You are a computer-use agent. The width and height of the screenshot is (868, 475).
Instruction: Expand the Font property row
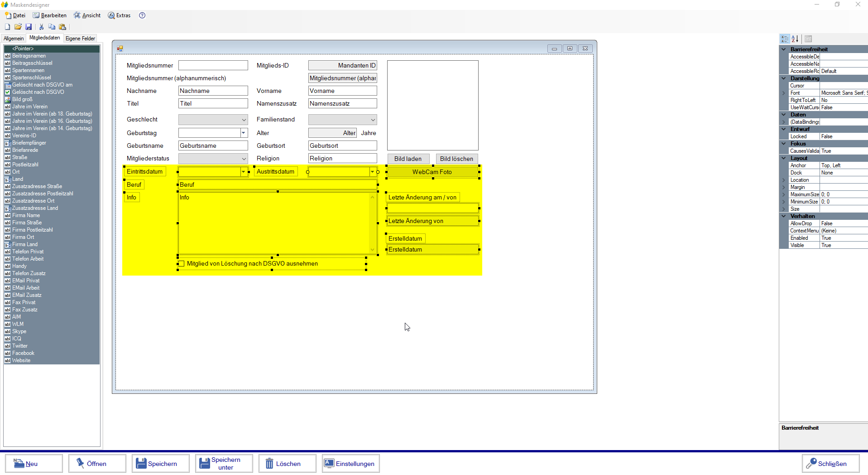tap(784, 93)
